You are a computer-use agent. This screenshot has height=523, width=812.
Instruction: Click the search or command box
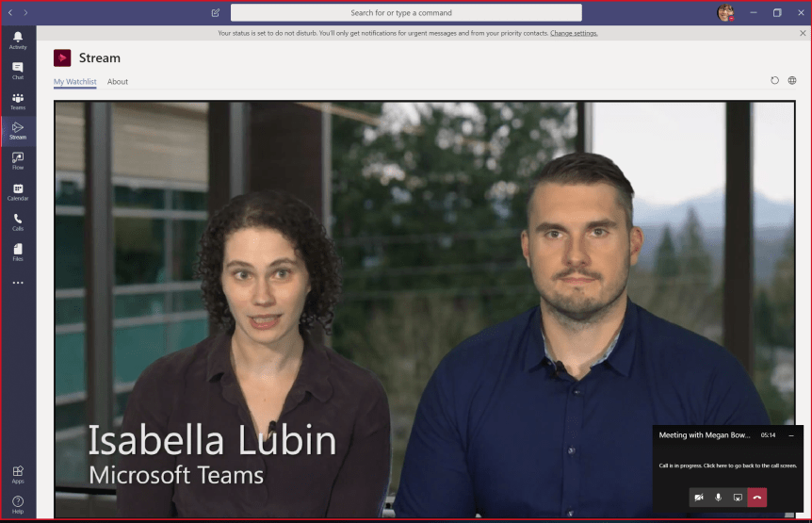406,13
